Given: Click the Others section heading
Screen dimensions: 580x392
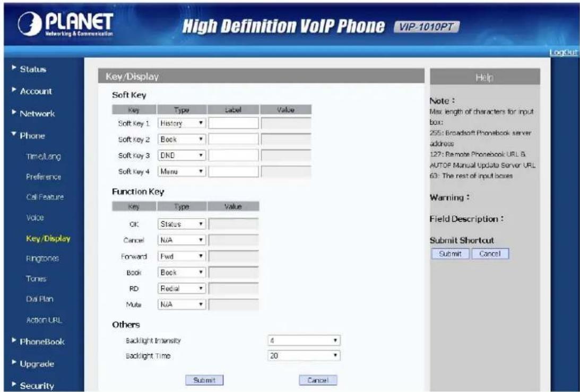Looking at the screenshot, I should pyautogui.click(x=126, y=325).
